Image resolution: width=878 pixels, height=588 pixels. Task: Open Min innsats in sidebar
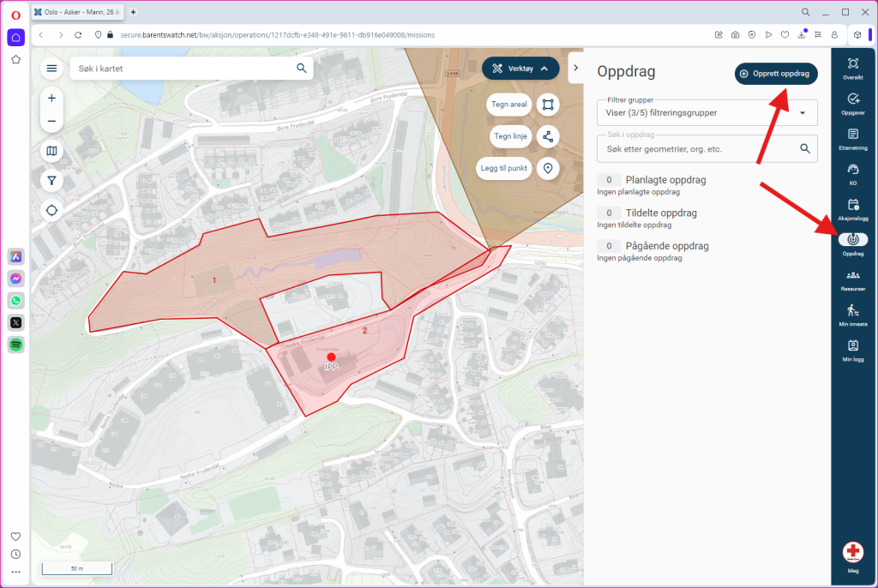(x=852, y=315)
